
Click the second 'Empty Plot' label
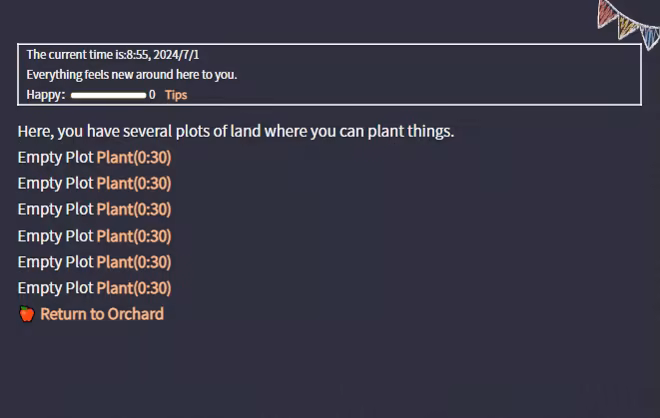[55, 183]
